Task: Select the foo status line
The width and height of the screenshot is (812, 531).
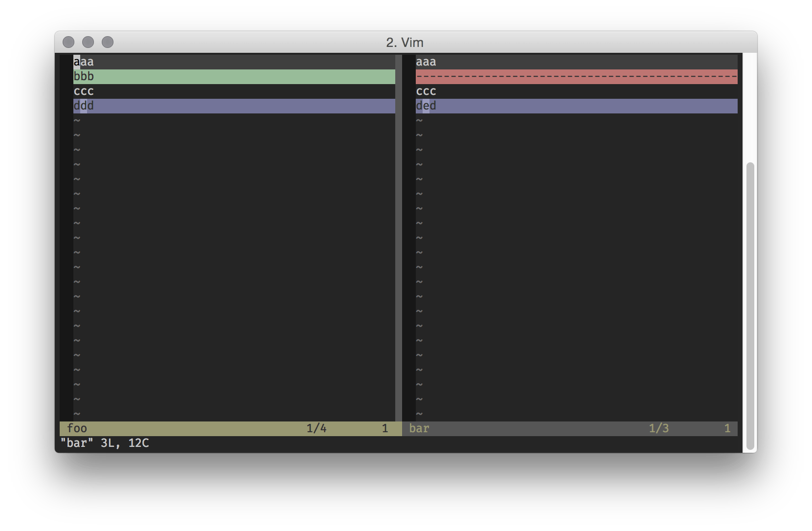Action: click(196, 428)
